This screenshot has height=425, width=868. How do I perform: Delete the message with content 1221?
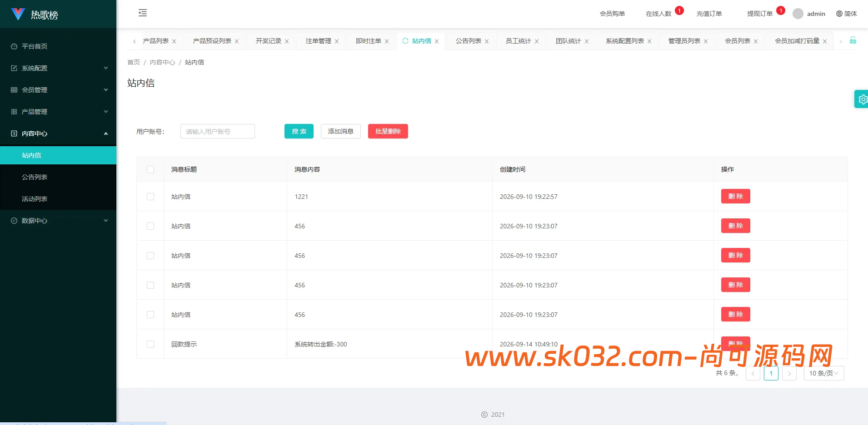(x=736, y=196)
